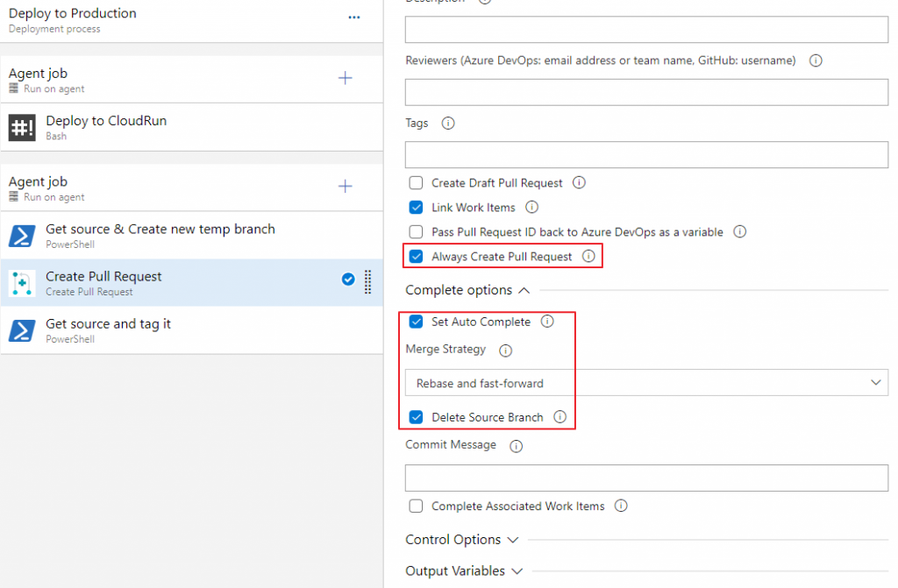Uncheck Link Work Items checkbox
Image resolution: width=898 pixels, height=588 pixels.
416,208
